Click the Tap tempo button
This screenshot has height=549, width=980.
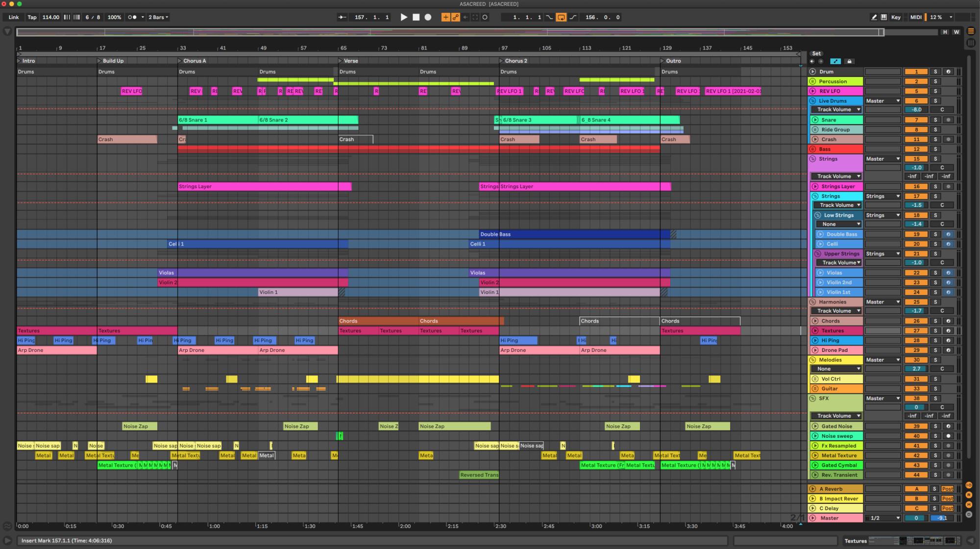[x=32, y=17]
